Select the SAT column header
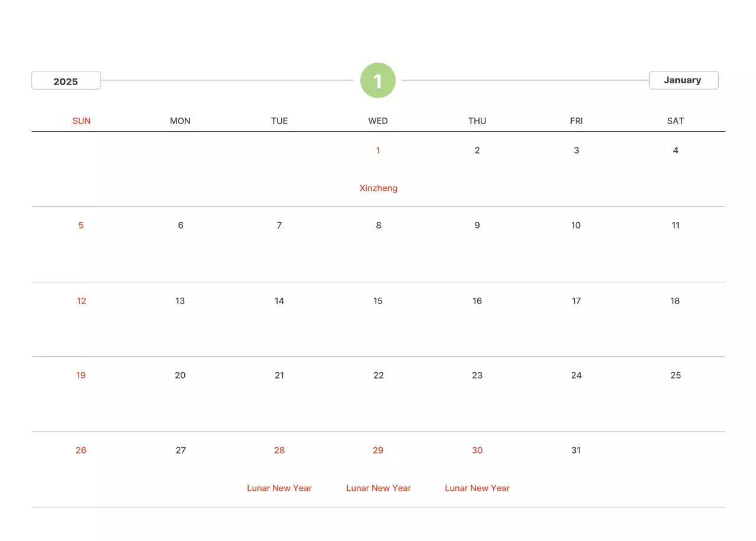 [676, 121]
